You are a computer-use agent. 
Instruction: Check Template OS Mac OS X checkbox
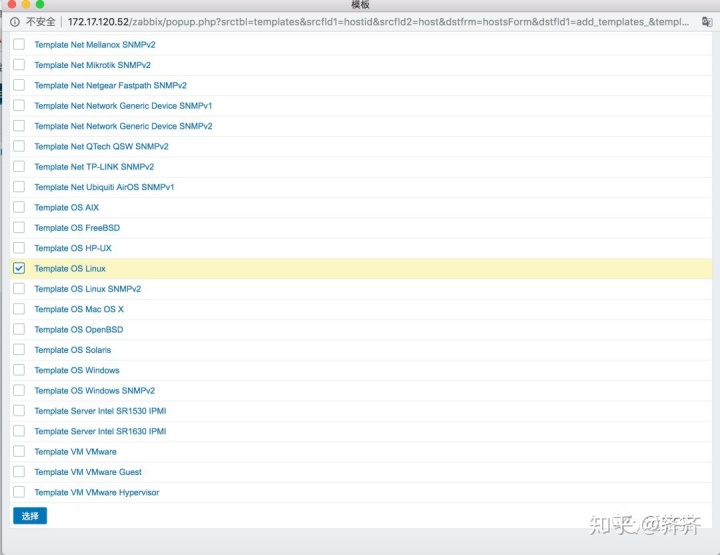(19, 309)
